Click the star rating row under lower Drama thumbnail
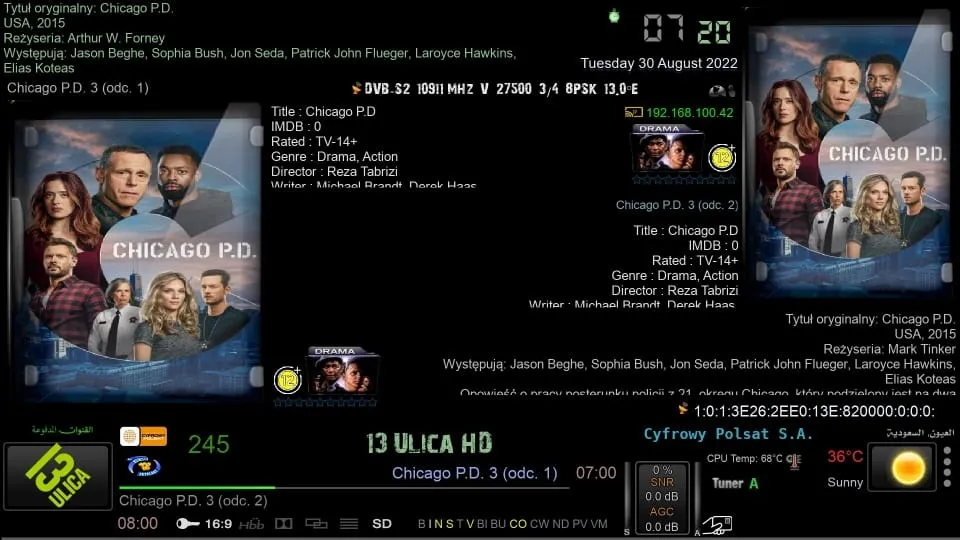The height and width of the screenshot is (540, 960). [325, 402]
